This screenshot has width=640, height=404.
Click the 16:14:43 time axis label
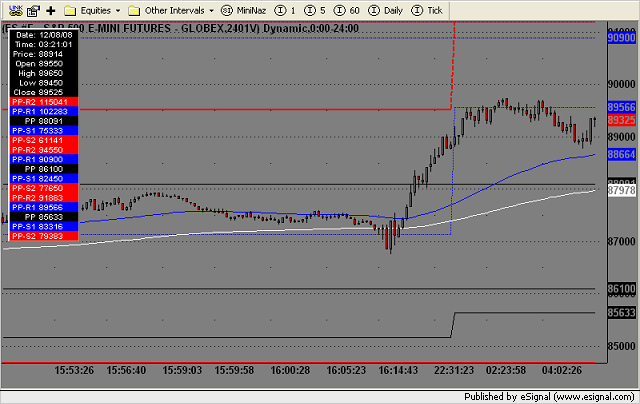coord(398,371)
